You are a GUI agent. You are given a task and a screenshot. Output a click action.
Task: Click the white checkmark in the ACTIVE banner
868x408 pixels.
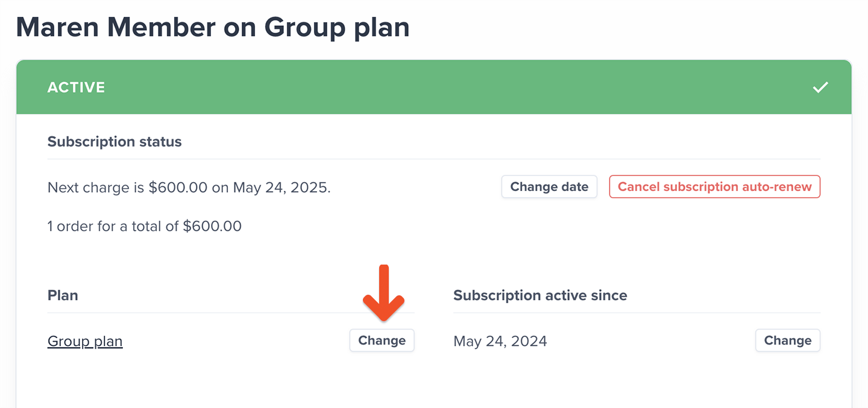click(820, 87)
